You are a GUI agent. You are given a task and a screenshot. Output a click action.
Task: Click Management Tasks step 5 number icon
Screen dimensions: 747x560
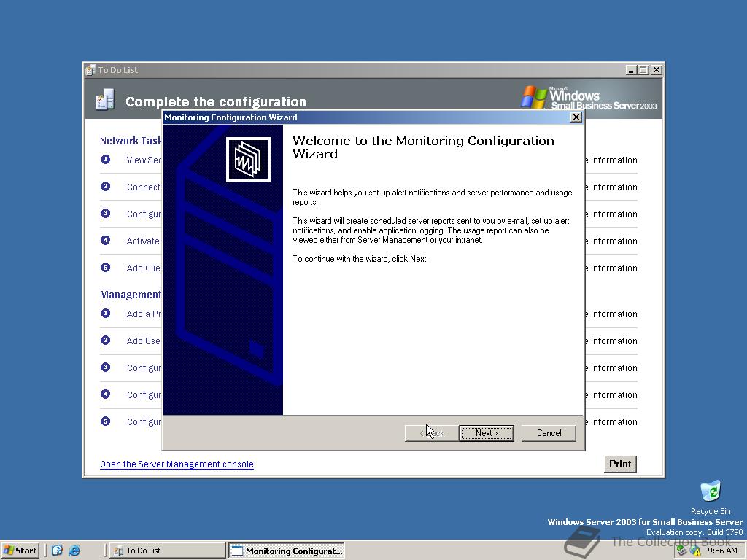105,421
